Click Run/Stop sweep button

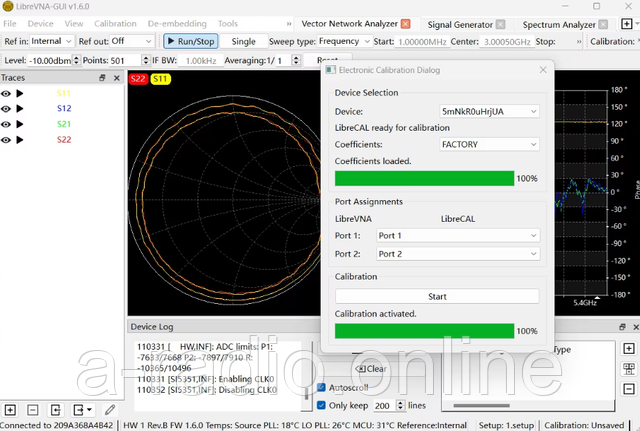coord(191,41)
